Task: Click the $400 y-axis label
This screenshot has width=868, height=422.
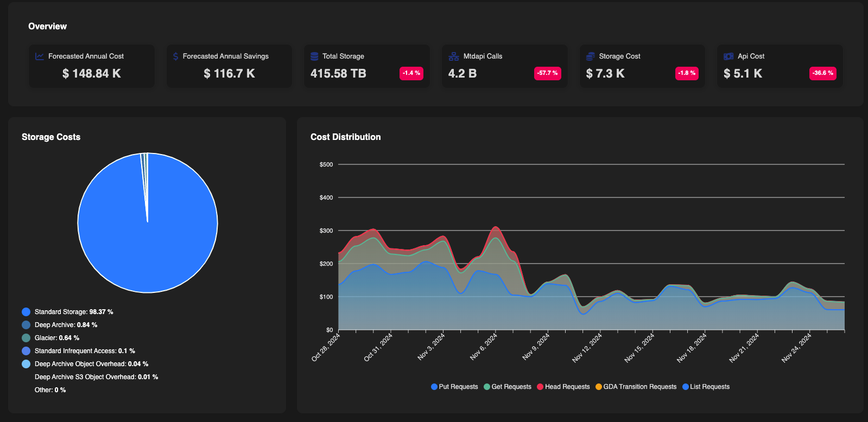Action: (326, 197)
